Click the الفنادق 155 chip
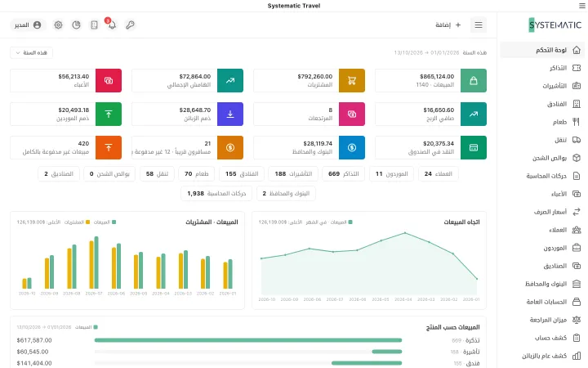Image resolution: width=588 pixels, height=368 pixels. 242,174
